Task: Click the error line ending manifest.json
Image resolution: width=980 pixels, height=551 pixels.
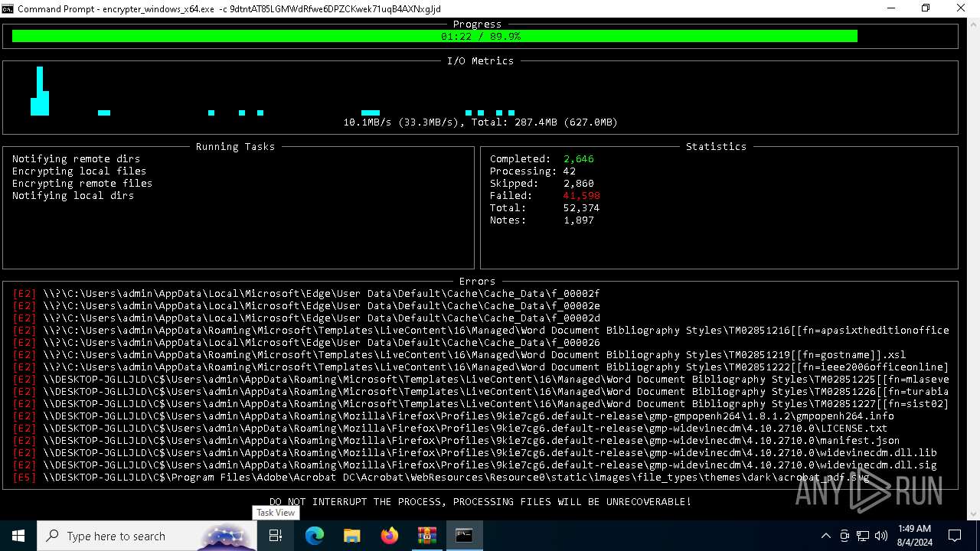Action: point(456,441)
